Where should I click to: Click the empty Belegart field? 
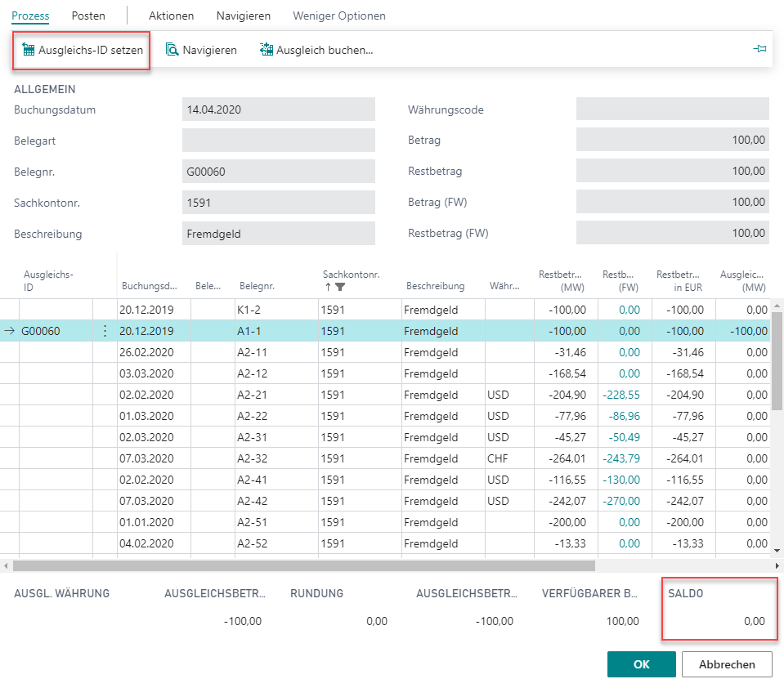pyautogui.click(x=279, y=141)
